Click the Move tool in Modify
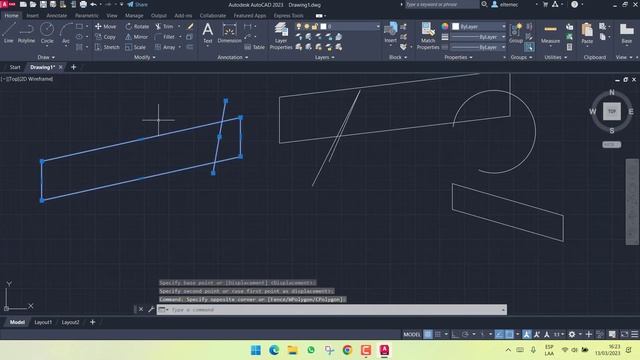This screenshot has width=640, height=360. coord(105,27)
